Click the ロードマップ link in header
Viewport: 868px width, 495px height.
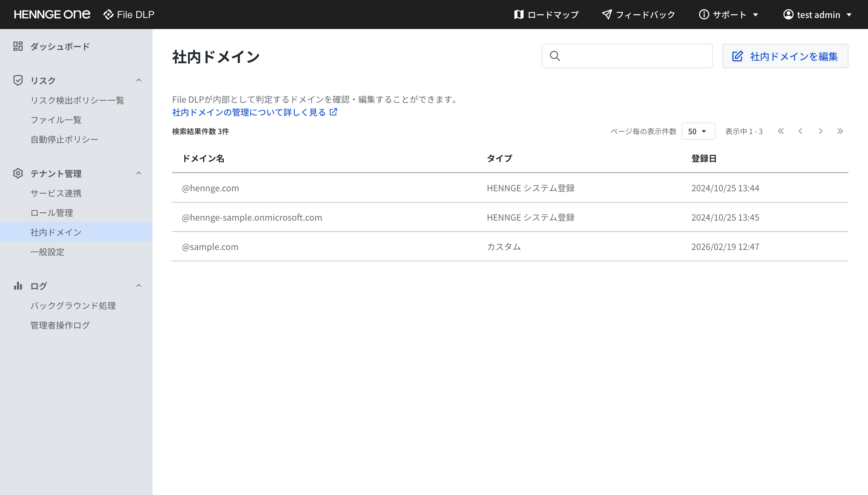(x=553, y=15)
